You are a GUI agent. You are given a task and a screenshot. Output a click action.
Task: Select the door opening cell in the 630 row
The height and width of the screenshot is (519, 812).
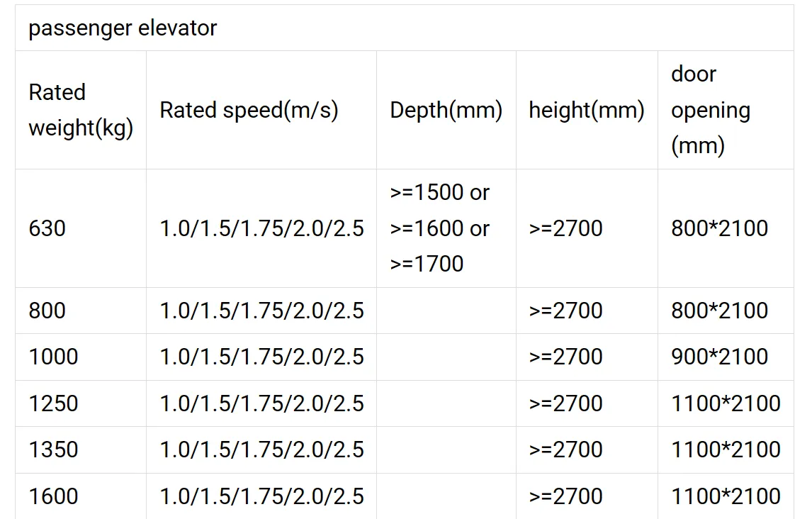pos(719,228)
